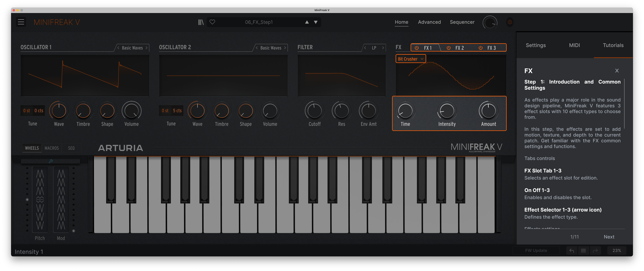644x271 pixels.
Task: Click the FX Amount knob
Action: pos(489,111)
